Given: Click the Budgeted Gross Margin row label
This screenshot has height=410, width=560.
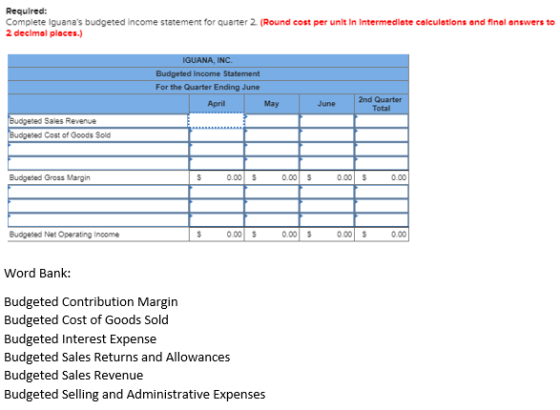Looking at the screenshot, I should point(50,178).
